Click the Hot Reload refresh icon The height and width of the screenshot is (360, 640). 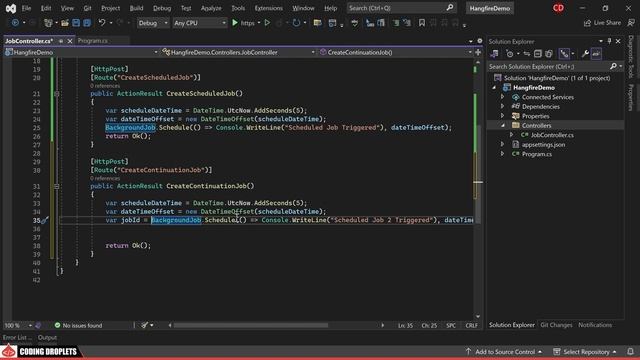pyautogui.click(x=296, y=23)
